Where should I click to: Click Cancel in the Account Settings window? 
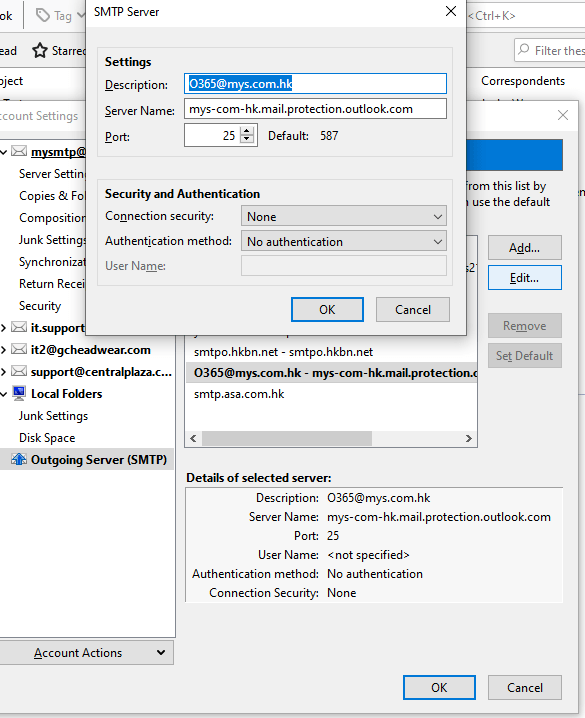[x=525, y=687]
